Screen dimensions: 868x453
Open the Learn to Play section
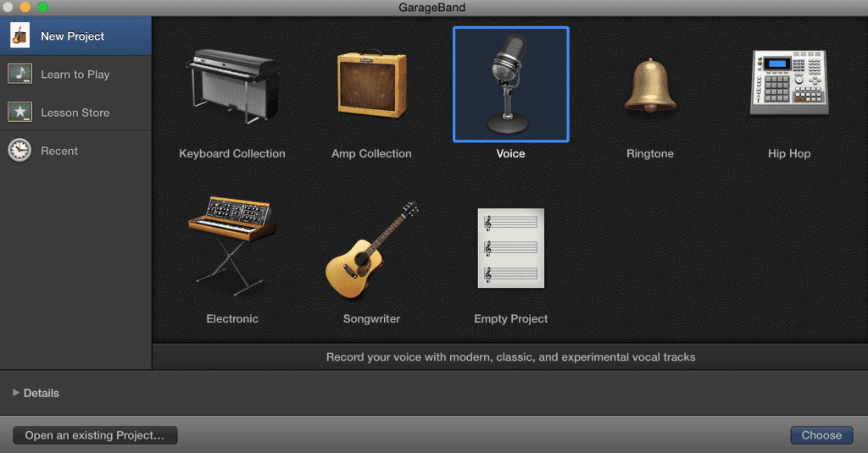click(75, 75)
